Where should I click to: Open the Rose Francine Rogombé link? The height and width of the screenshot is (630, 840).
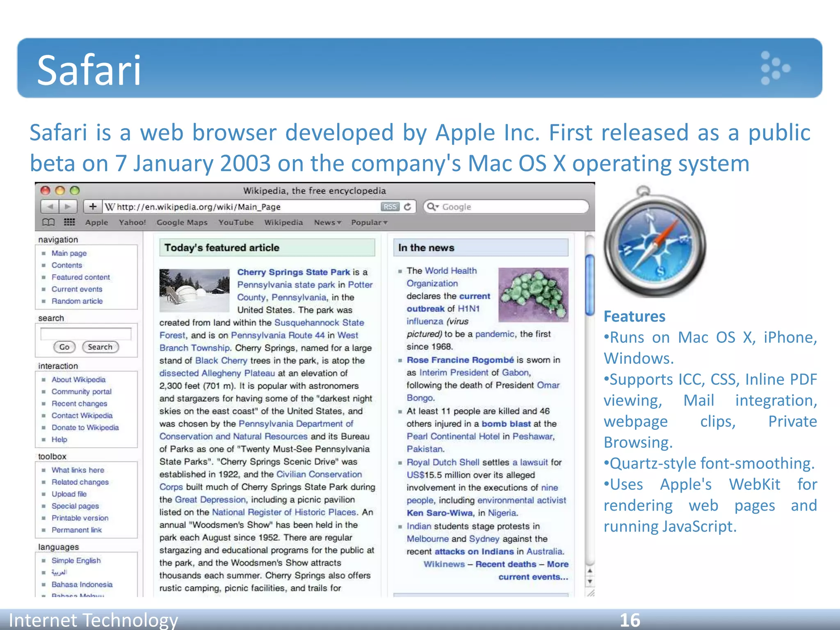pos(460,360)
